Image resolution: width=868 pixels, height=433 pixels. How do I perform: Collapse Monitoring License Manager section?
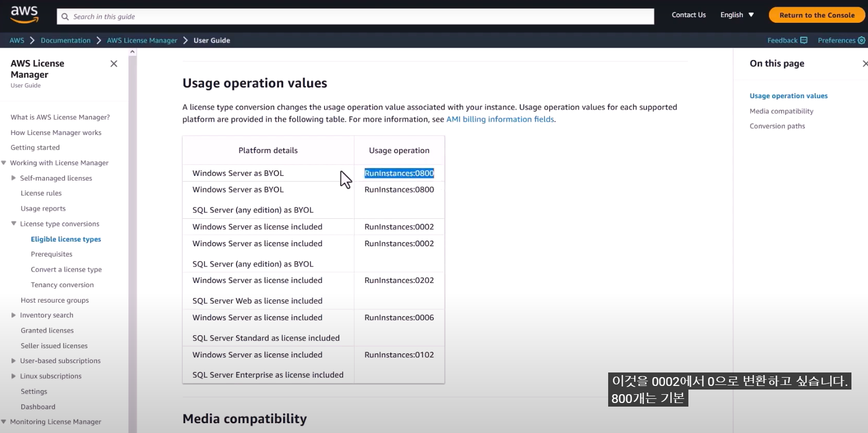4,422
